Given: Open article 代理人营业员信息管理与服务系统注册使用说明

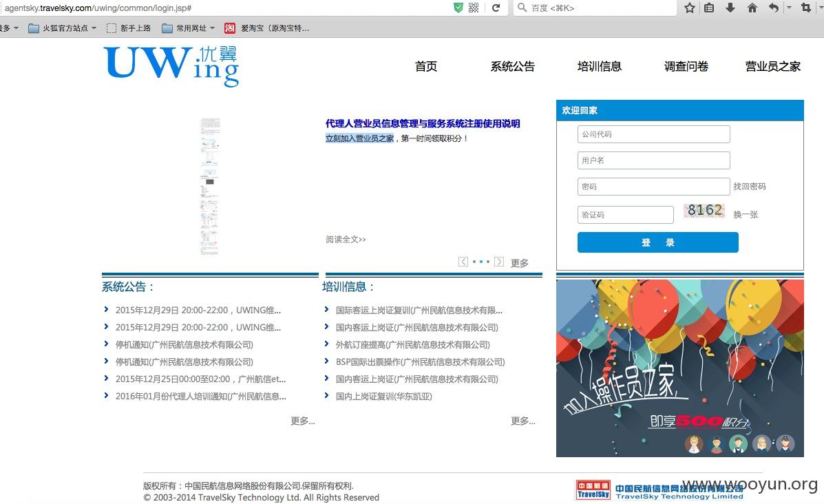Looking at the screenshot, I should [x=423, y=123].
